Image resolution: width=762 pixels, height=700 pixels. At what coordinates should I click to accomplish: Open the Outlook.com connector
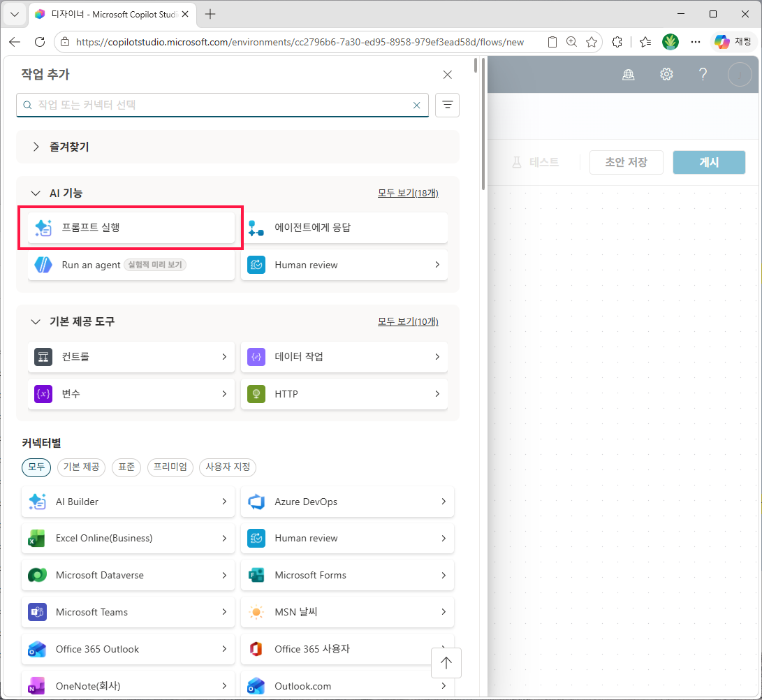pos(347,685)
